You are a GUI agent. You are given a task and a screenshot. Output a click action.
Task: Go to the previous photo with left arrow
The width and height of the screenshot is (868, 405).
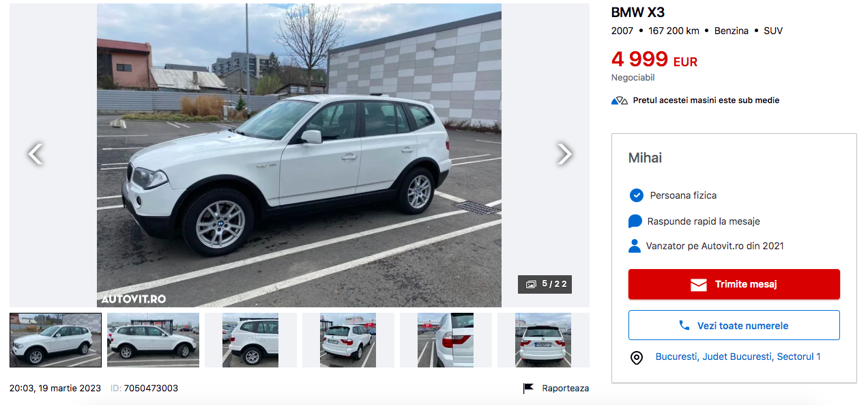35,154
